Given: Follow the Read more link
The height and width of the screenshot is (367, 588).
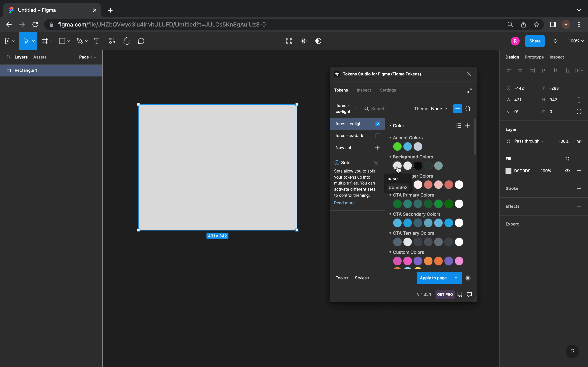Looking at the screenshot, I should tap(344, 203).
